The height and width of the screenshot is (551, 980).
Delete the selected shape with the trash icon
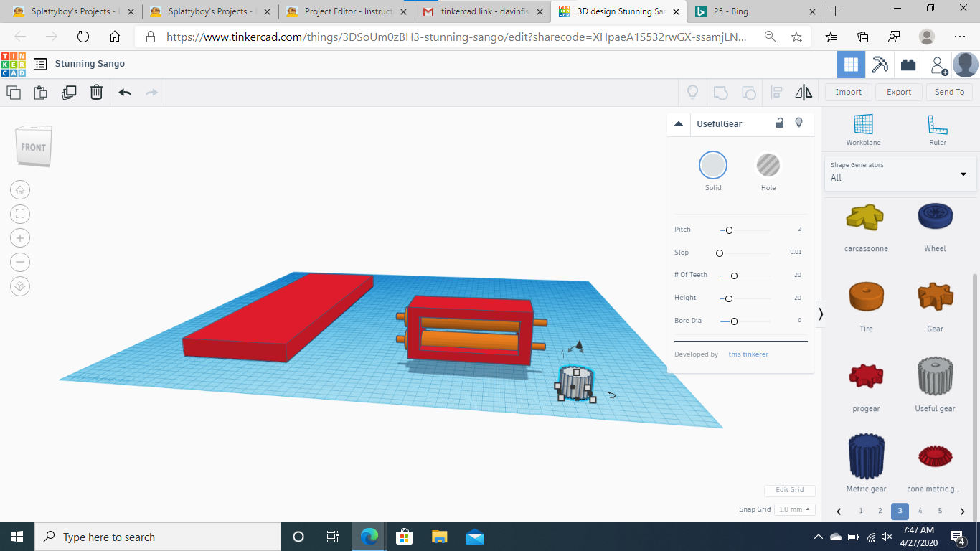point(96,92)
